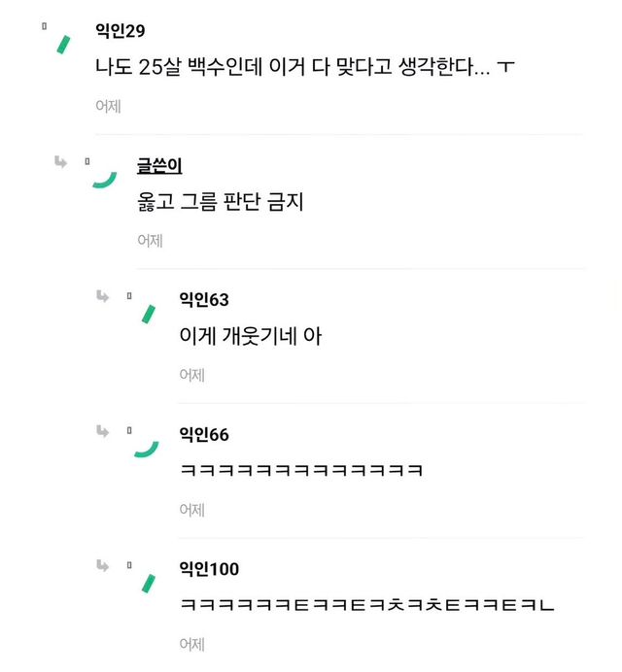Click the username 익인66
This screenshot has width=622, height=672.
[x=204, y=434]
